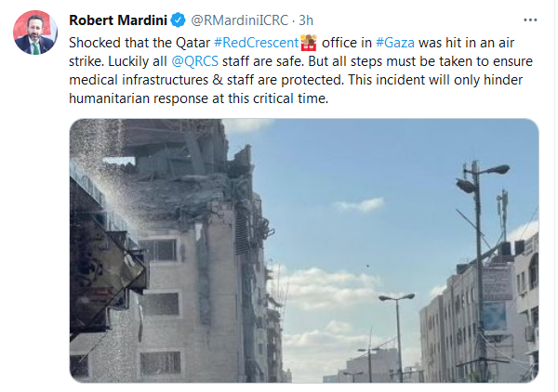Click the blue verified badge

pyautogui.click(x=178, y=20)
